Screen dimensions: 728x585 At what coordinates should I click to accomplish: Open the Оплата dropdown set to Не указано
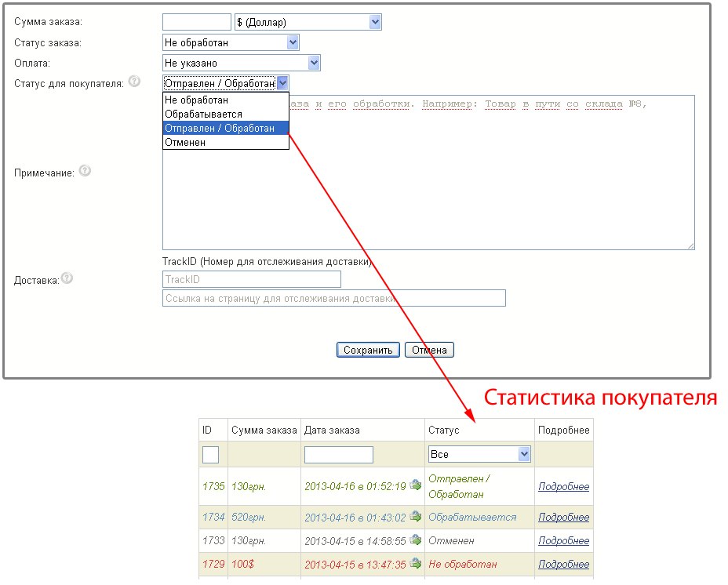[x=241, y=63]
